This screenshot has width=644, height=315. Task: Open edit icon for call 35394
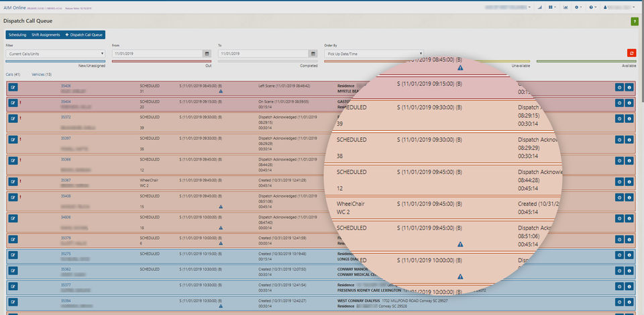pos(13,302)
